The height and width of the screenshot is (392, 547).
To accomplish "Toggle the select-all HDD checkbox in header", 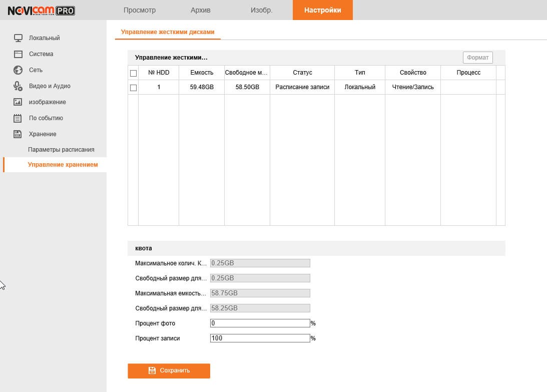I will click(133, 73).
